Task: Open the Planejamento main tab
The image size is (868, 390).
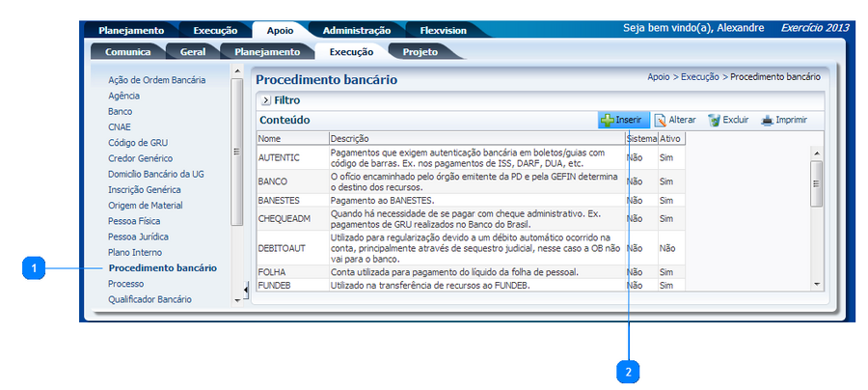Action: tap(137, 30)
